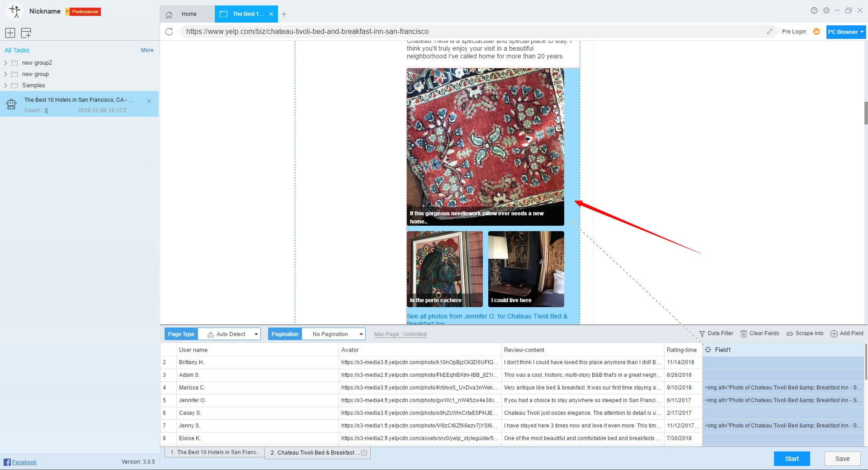Close The Best 1... browser tab
This screenshot has height=470, width=868.
[x=271, y=14]
